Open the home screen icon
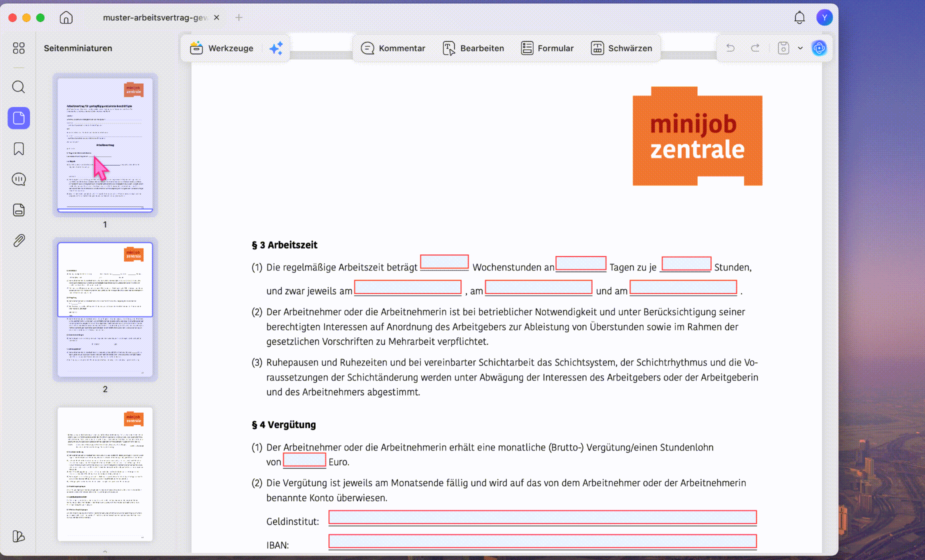Image resolution: width=925 pixels, height=560 pixels. coord(66,17)
